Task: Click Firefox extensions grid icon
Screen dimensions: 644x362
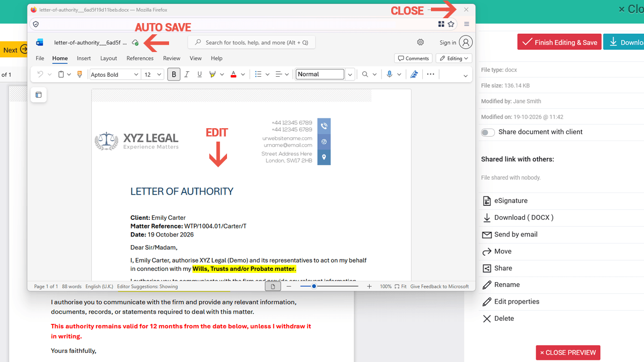Action: [x=441, y=24]
